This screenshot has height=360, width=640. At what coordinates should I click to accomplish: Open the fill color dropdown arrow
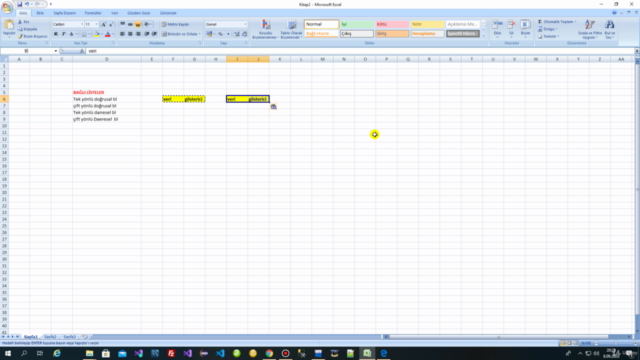[102, 34]
